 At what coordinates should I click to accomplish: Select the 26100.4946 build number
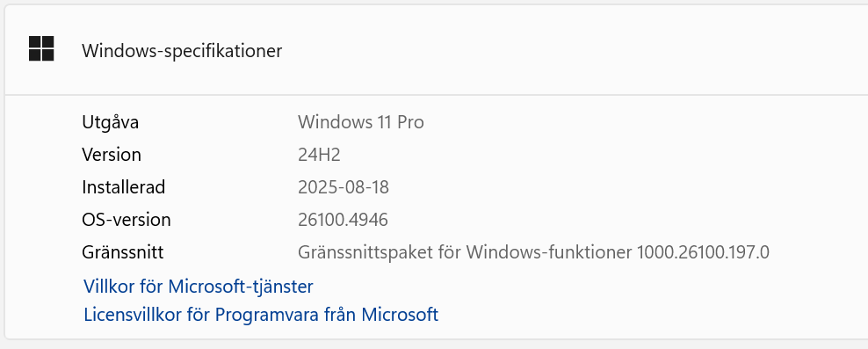coord(343,220)
